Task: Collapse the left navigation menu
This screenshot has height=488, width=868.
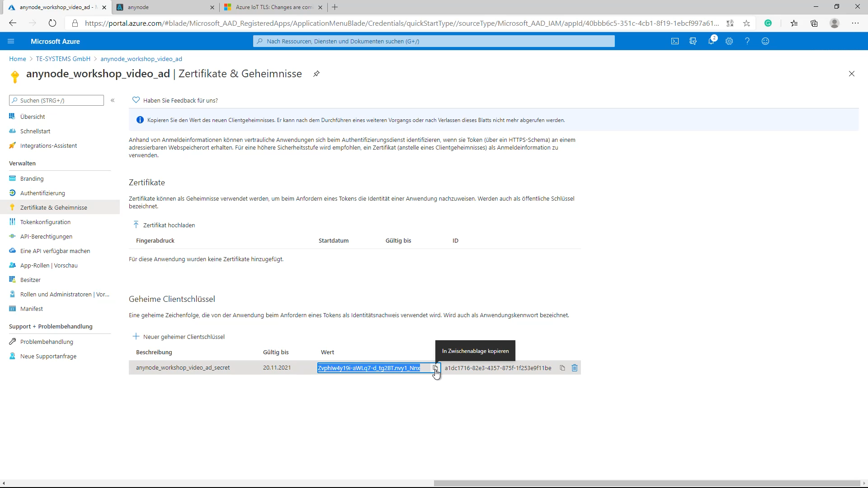Action: (113, 100)
